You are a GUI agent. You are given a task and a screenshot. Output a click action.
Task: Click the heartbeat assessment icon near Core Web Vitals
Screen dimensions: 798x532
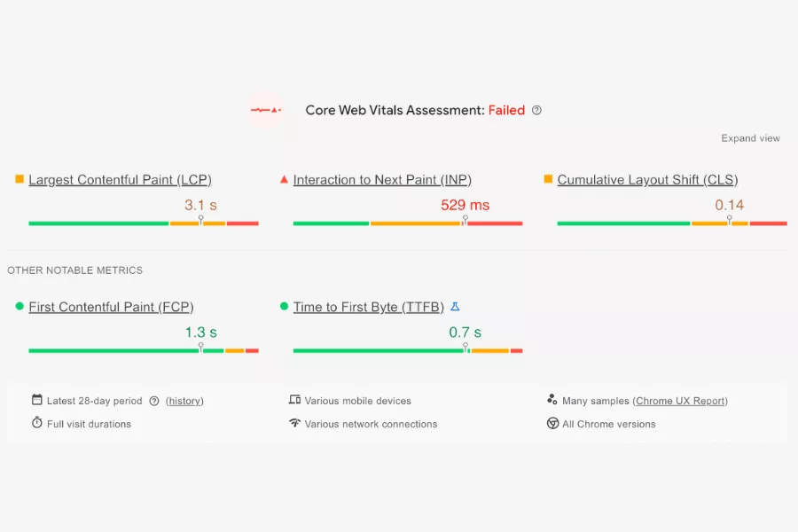(268, 108)
